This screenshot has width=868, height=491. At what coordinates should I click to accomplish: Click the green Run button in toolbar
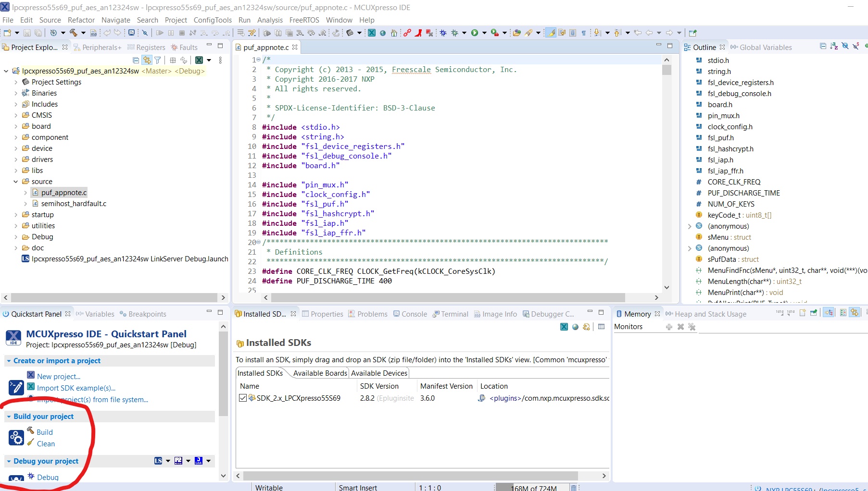tap(475, 33)
